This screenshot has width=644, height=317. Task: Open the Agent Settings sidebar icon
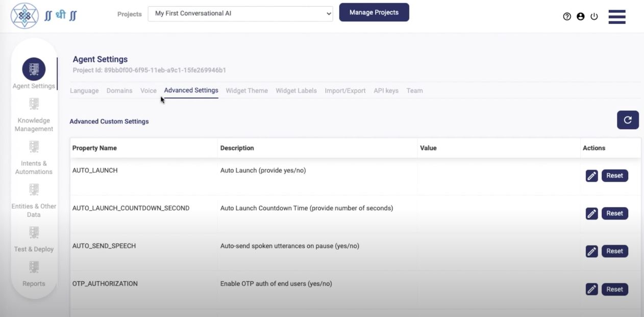click(34, 69)
